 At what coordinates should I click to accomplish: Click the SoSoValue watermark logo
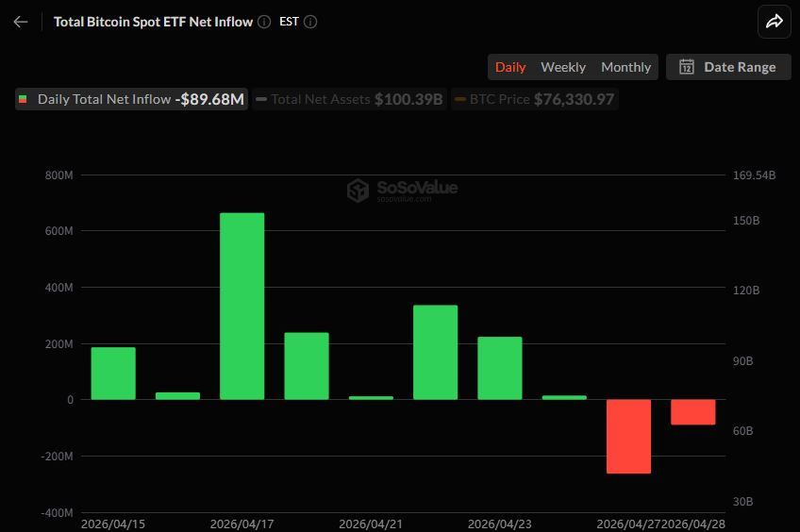[358, 191]
